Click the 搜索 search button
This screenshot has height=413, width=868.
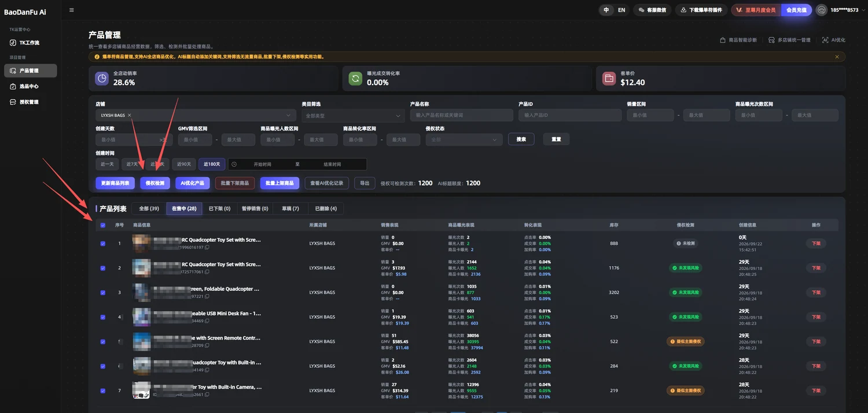(x=521, y=139)
